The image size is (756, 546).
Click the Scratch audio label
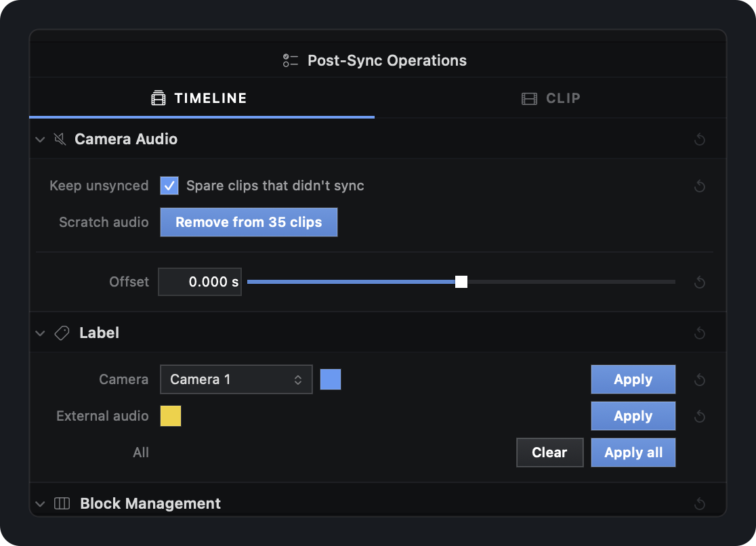point(104,222)
